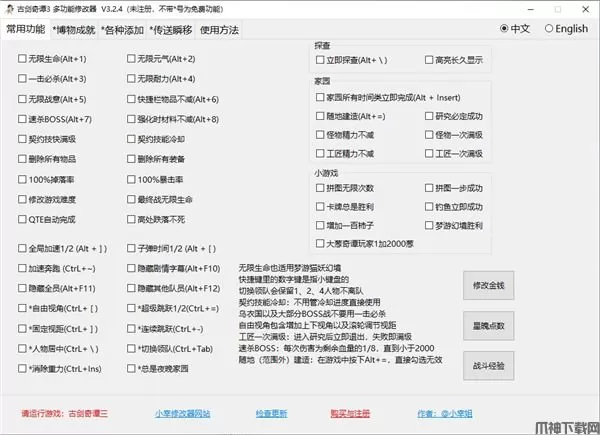Enable 随地建造(Alt+=) checkbox
The height and width of the screenshot is (435, 600).
[x=320, y=116]
